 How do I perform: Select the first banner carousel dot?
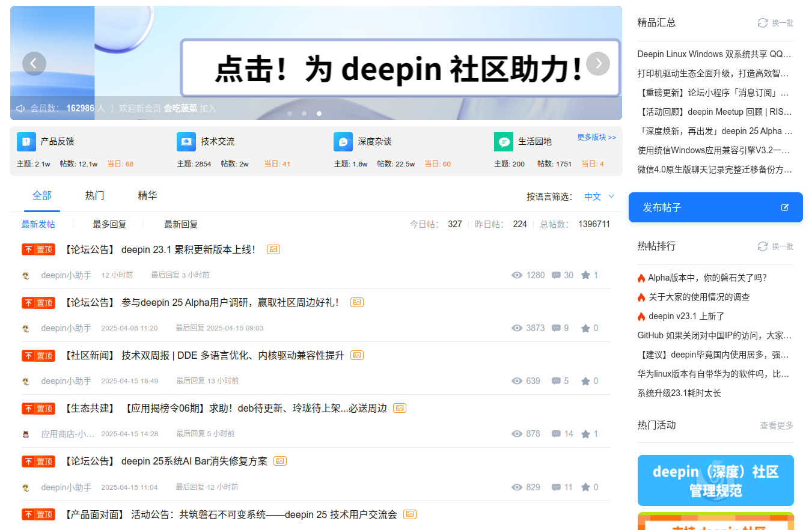tap(290, 113)
